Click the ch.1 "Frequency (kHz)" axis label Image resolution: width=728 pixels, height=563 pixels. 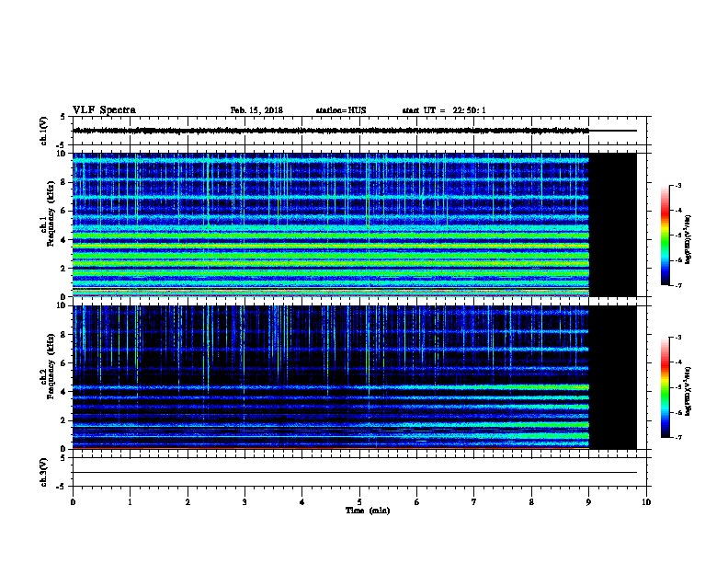click(x=51, y=213)
